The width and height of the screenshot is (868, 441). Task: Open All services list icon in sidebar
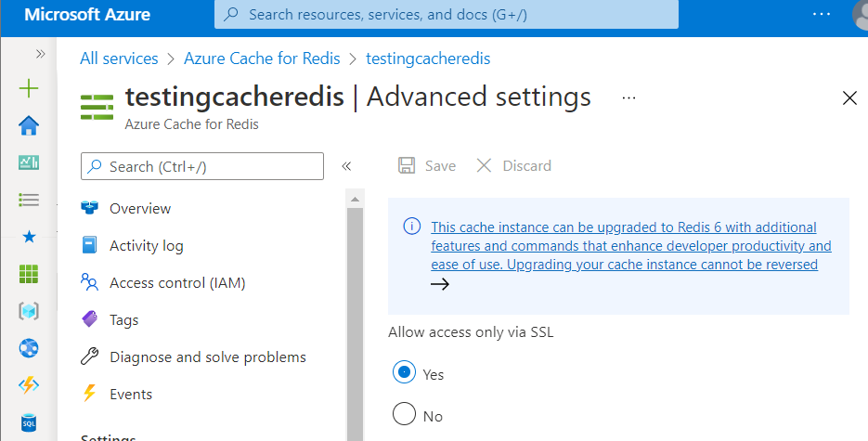[x=29, y=200]
